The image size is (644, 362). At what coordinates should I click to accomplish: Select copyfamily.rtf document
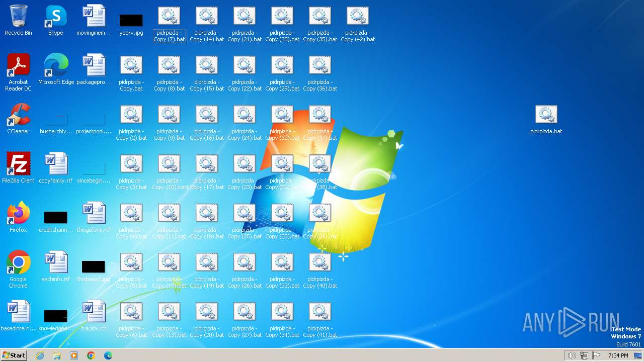pos(56,168)
